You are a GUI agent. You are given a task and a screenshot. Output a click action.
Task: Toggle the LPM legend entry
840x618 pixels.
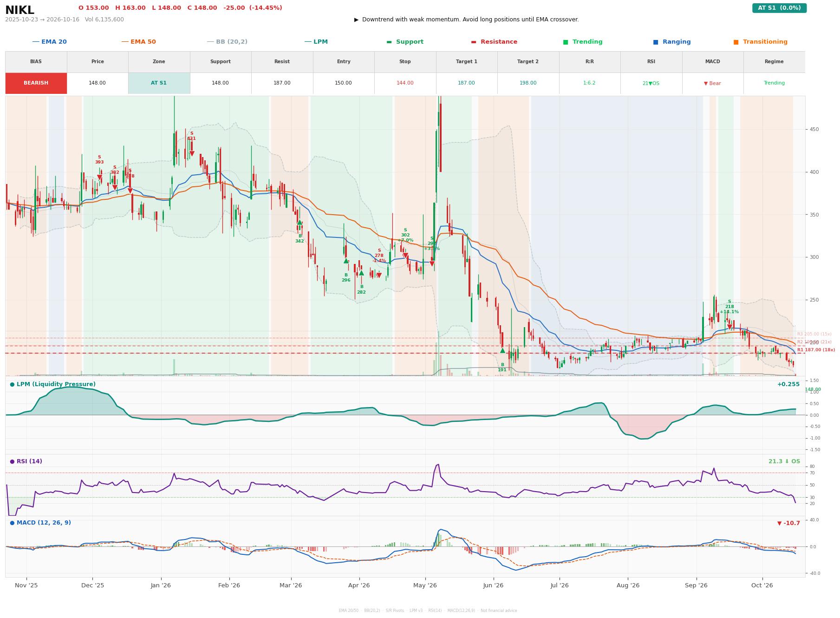click(x=316, y=42)
